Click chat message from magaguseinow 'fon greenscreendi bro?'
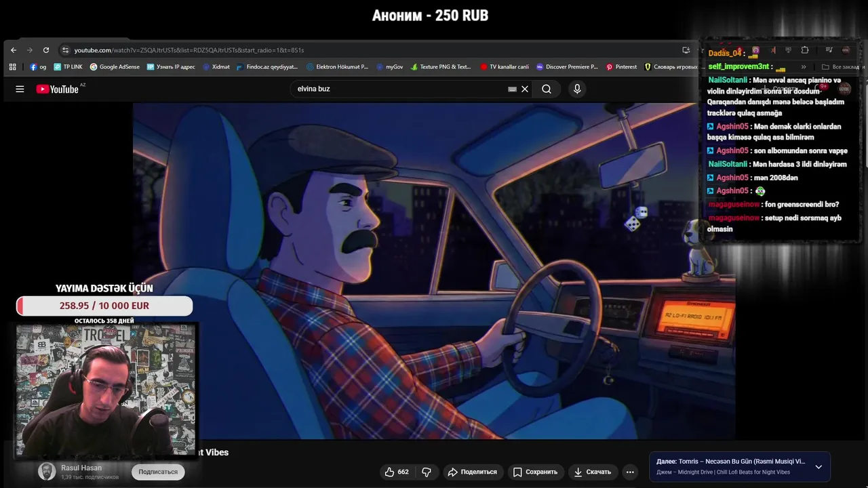This screenshot has width=868, height=488. (773, 204)
